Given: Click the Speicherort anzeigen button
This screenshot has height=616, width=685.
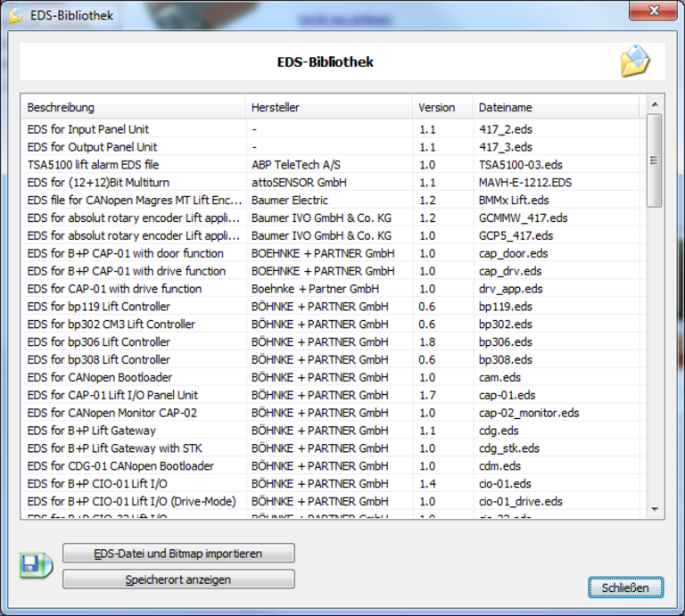Looking at the screenshot, I should coord(178,579).
